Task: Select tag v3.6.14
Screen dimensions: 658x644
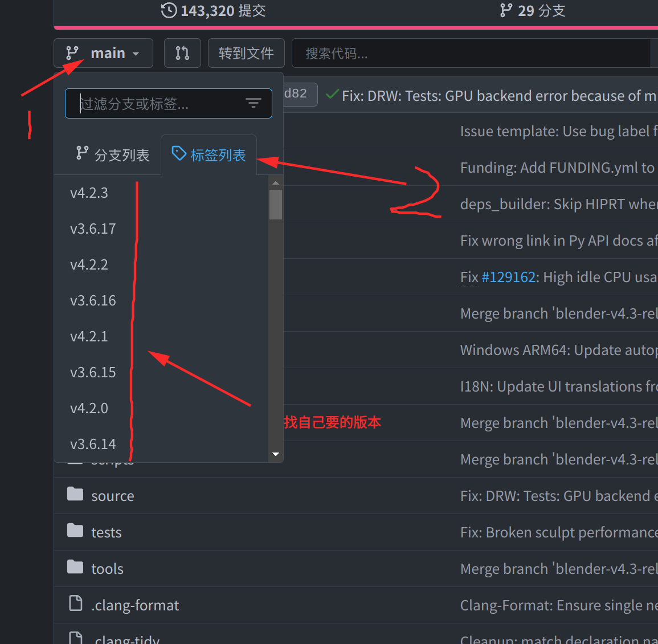Action: pyautogui.click(x=93, y=444)
